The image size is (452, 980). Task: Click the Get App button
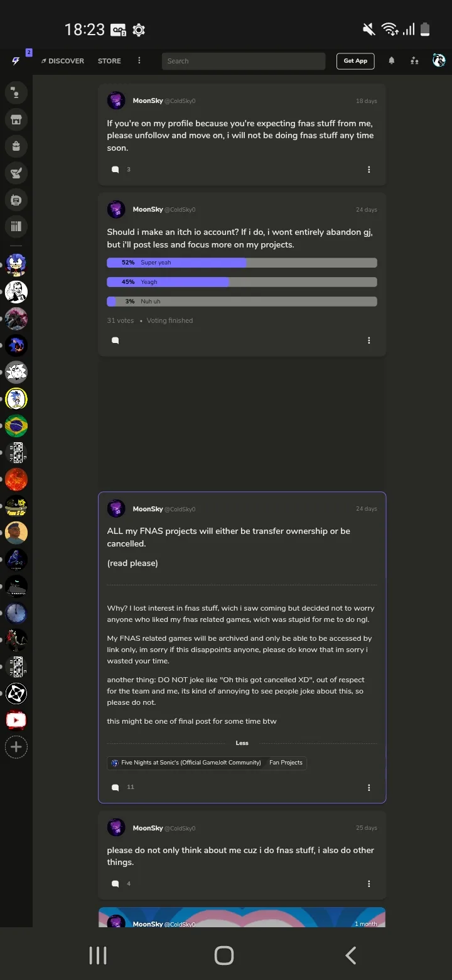pyautogui.click(x=355, y=61)
